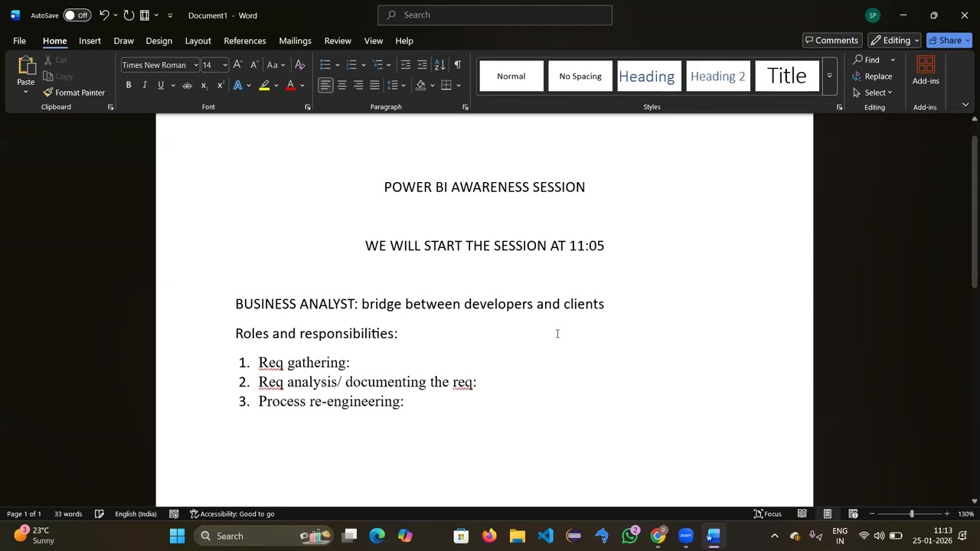Click the Paste clipboard icon
The image size is (980, 551).
(x=26, y=67)
